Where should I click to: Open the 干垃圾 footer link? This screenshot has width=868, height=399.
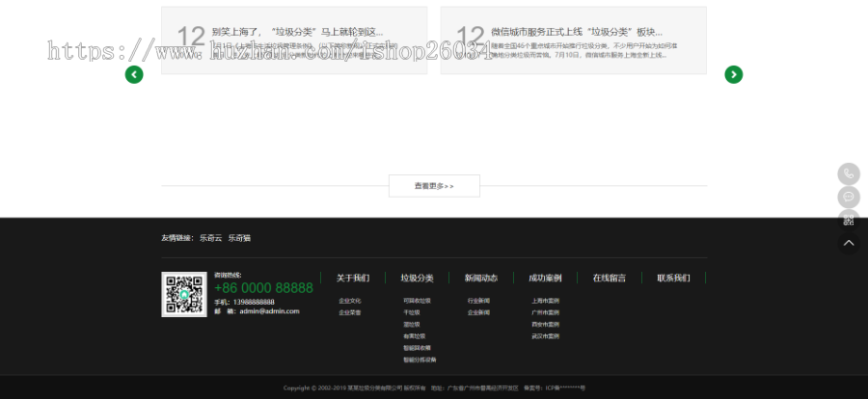[x=411, y=312]
